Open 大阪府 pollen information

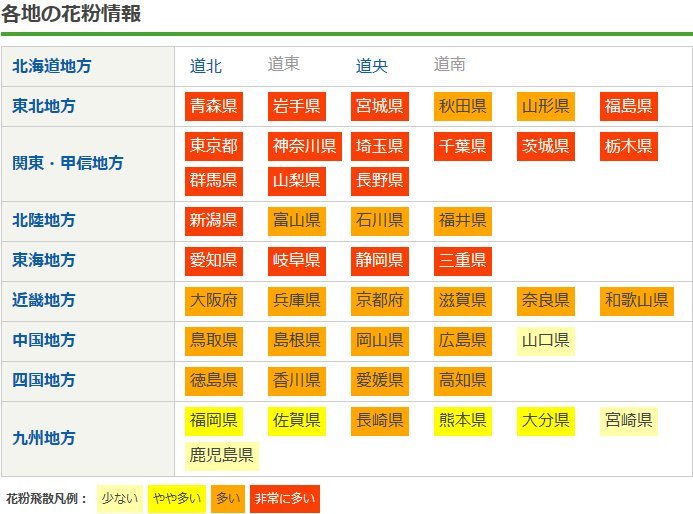pos(214,300)
